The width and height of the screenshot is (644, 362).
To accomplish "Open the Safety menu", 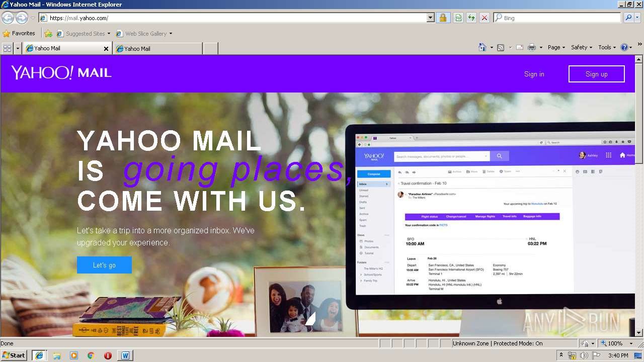I will (x=582, y=47).
